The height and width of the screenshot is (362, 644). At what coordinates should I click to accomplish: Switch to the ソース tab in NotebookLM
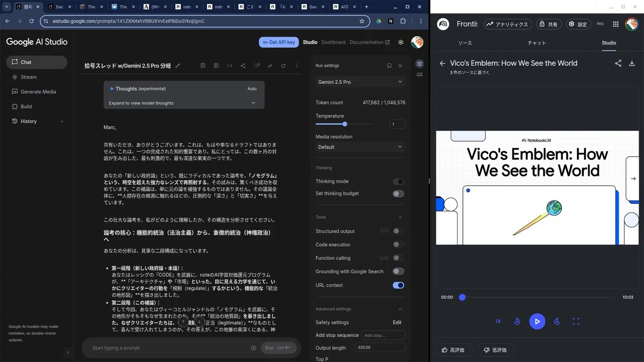click(465, 43)
